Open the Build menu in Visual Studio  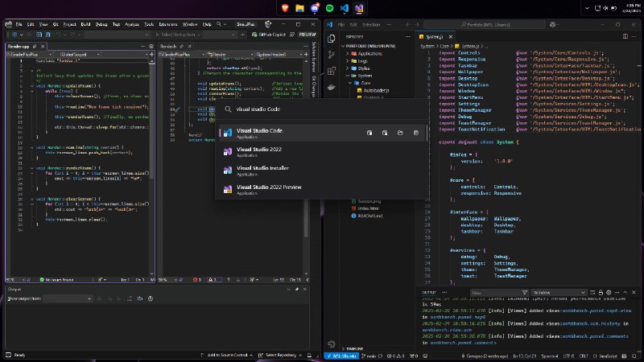85,24
